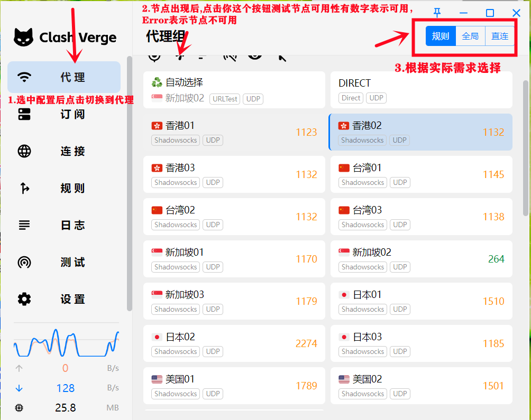The image size is (531, 420).
Task: Select the DIRECT proxy option
Action: [421, 90]
